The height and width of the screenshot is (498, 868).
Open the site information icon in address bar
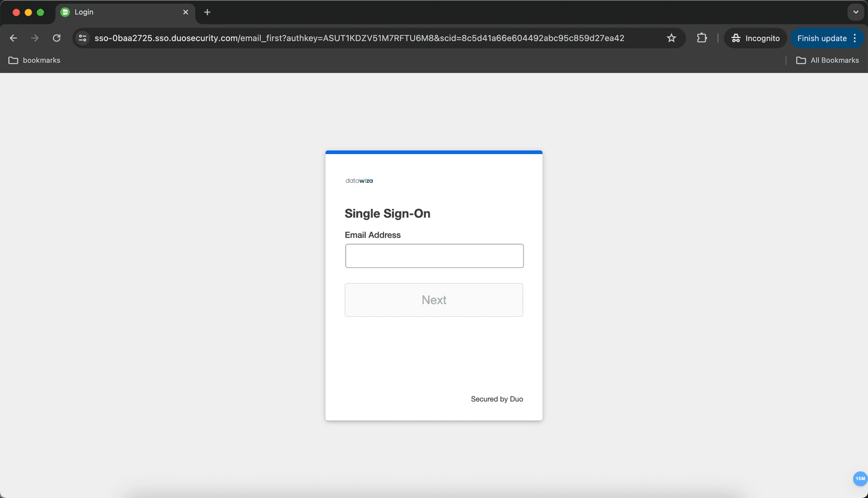click(82, 38)
